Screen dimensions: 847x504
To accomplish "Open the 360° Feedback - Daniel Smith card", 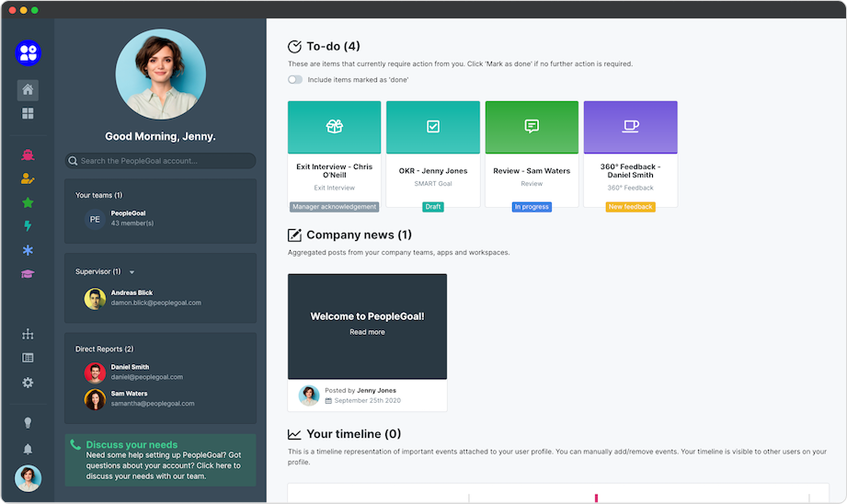I will pyautogui.click(x=630, y=154).
